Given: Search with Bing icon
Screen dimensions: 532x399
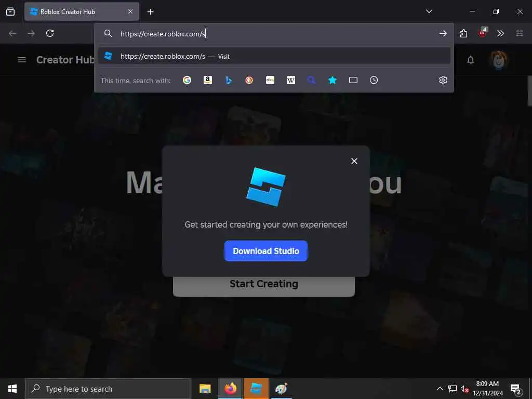Looking at the screenshot, I should pyautogui.click(x=229, y=80).
